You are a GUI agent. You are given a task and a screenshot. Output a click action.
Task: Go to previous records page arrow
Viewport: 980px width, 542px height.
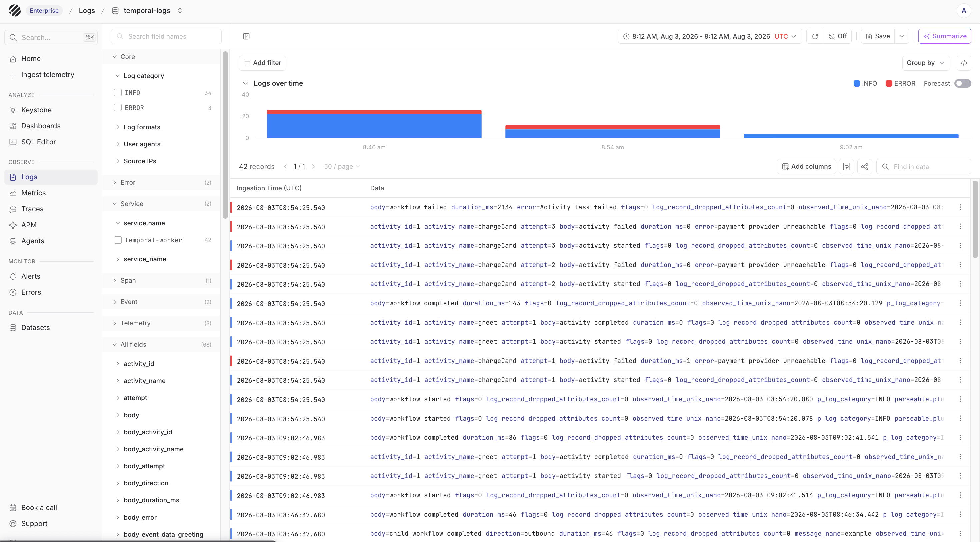tap(285, 167)
